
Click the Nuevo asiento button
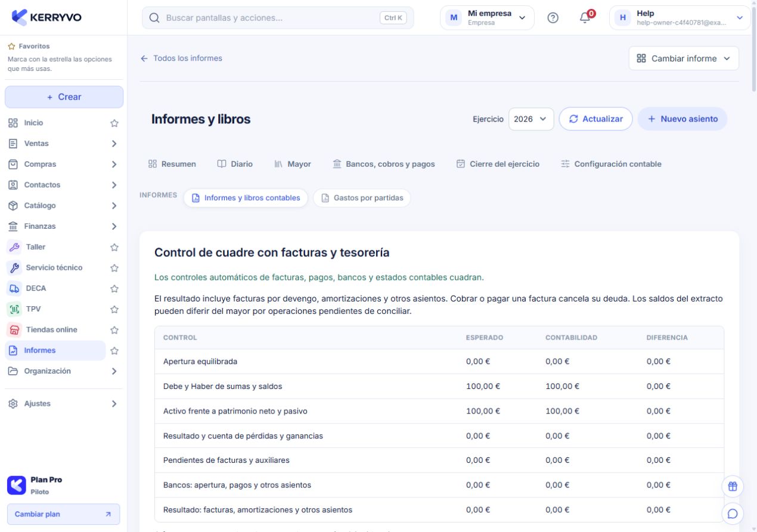[x=682, y=119]
